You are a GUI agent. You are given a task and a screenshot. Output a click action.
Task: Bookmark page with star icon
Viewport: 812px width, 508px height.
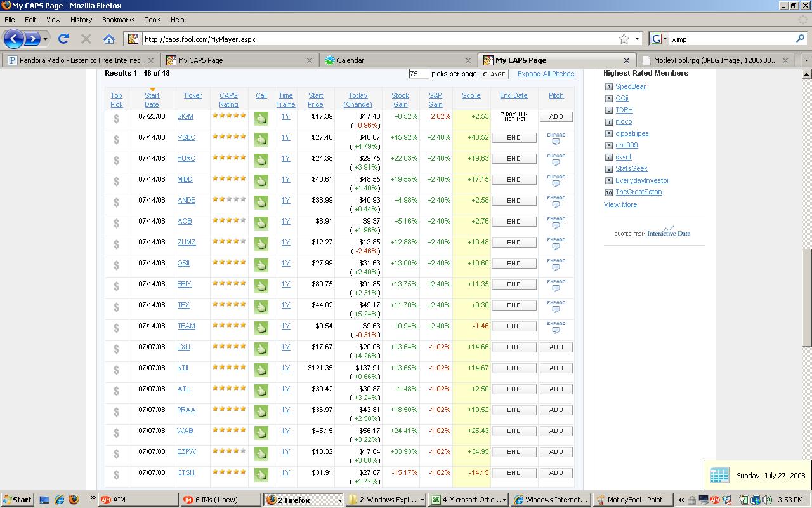[624, 39]
